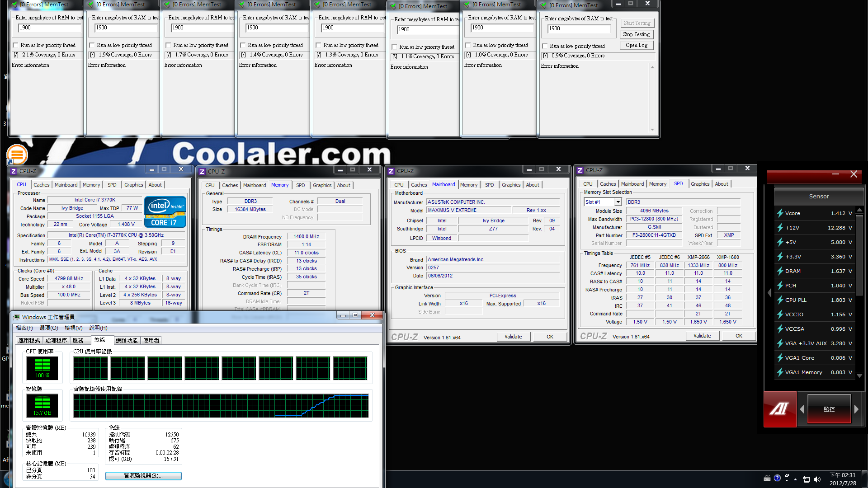This screenshot has width=868, height=488.
Task: Click OK in the SPD CPU-Z window
Action: (x=739, y=336)
